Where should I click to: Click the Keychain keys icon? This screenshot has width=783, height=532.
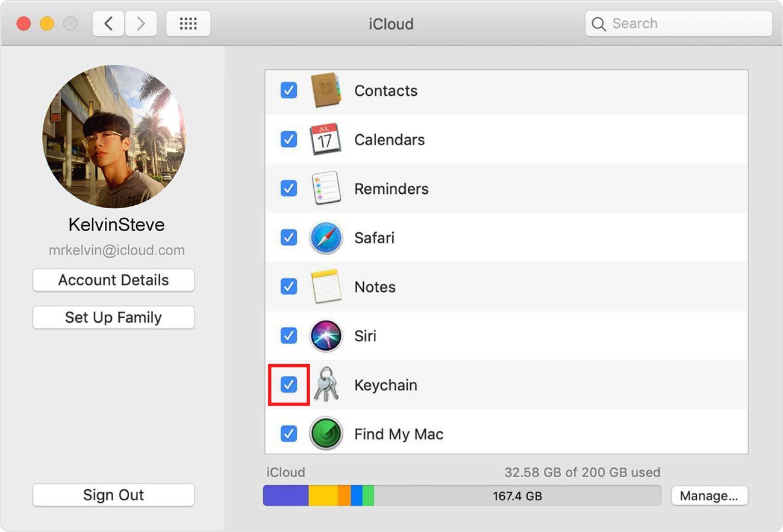(x=327, y=384)
